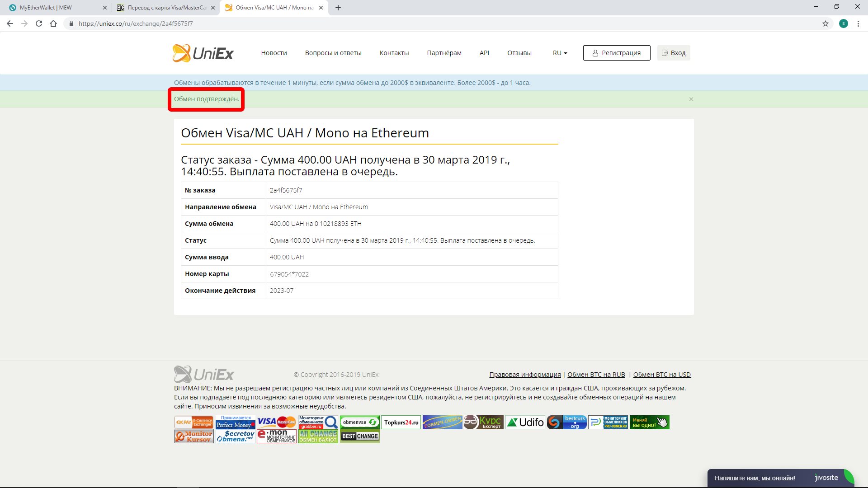Open the Obmen-Obmen banner

click(443, 422)
